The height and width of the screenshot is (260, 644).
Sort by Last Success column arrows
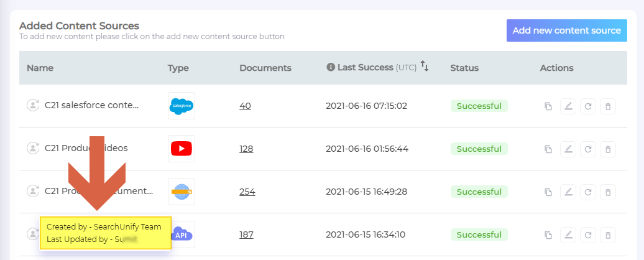(x=425, y=66)
